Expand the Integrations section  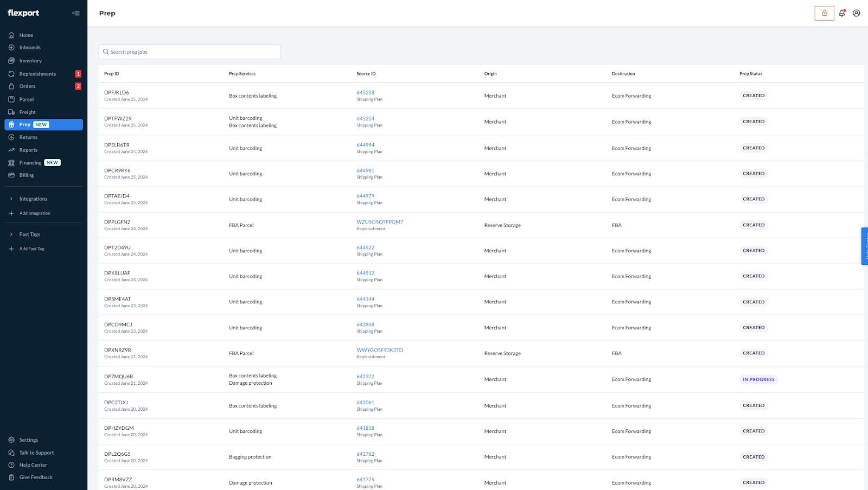coord(12,199)
